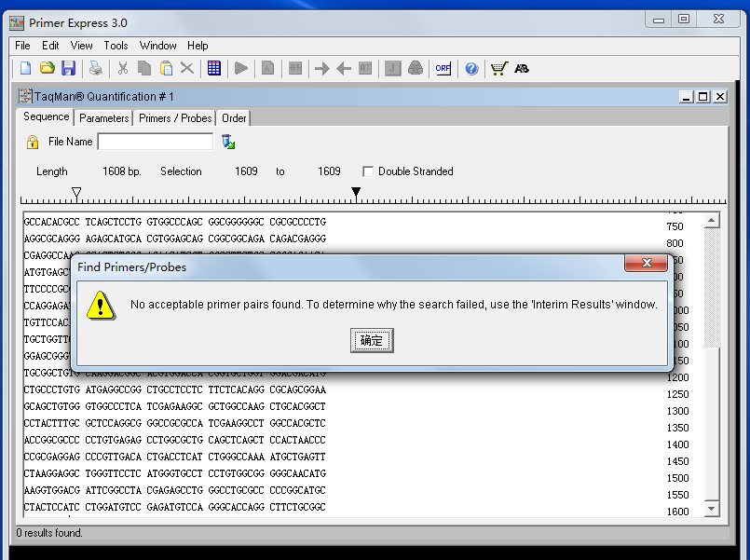This screenshot has height=560, width=750.
Task: Click the shopping cart order icon
Action: [x=498, y=68]
